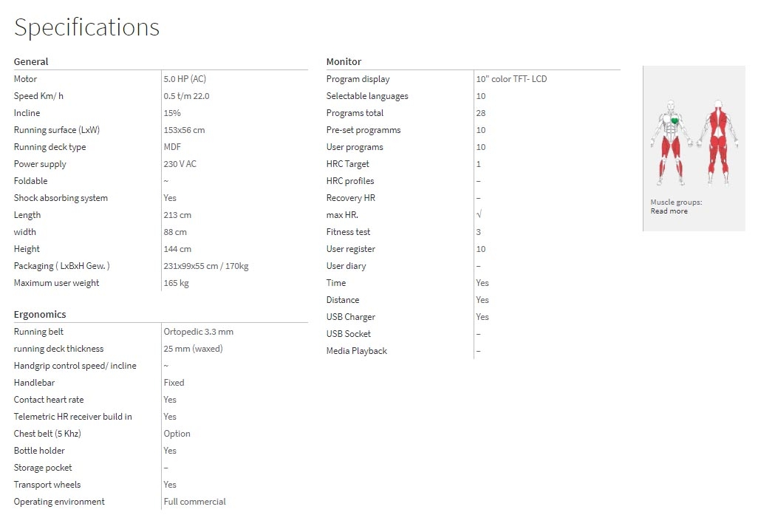Click the Selectable languages label

click(367, 96)
